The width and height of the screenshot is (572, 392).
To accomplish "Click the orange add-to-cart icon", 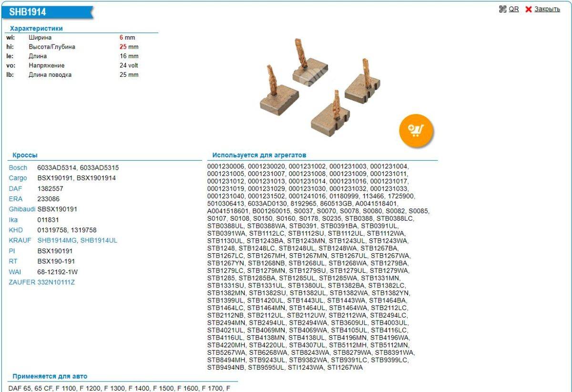I will click(416, 130).
